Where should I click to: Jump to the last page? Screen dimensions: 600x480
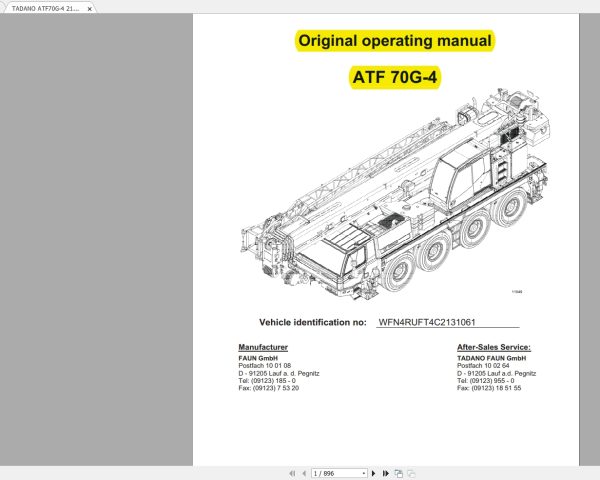coord(386,473)
